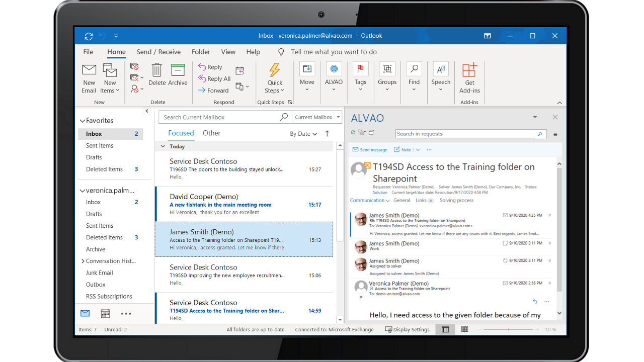Click Get Add-ins
Image resolution: width=644 pixels, height=362 pixels.
(469, 78)
